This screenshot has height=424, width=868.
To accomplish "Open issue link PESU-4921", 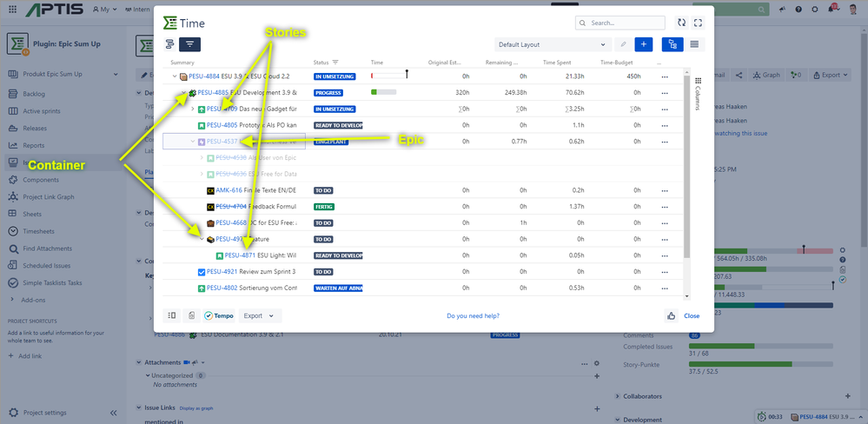I will tap(222, 272).
